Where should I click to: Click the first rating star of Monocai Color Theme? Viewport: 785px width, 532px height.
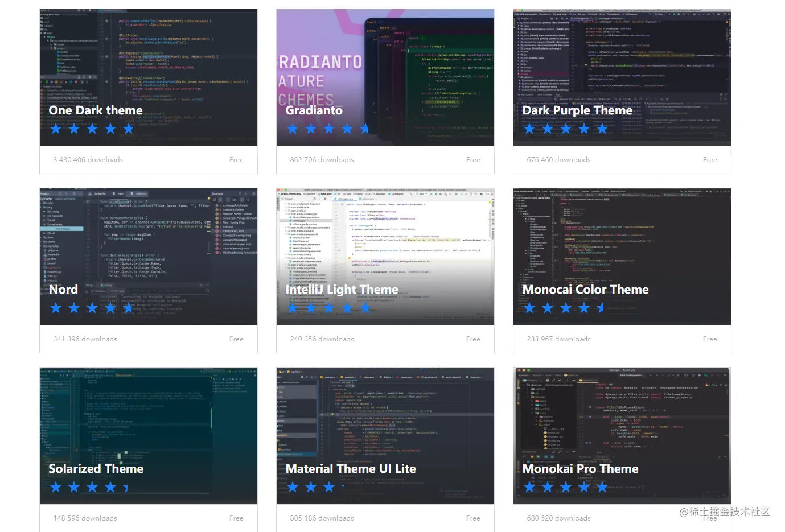pos(529,308)
